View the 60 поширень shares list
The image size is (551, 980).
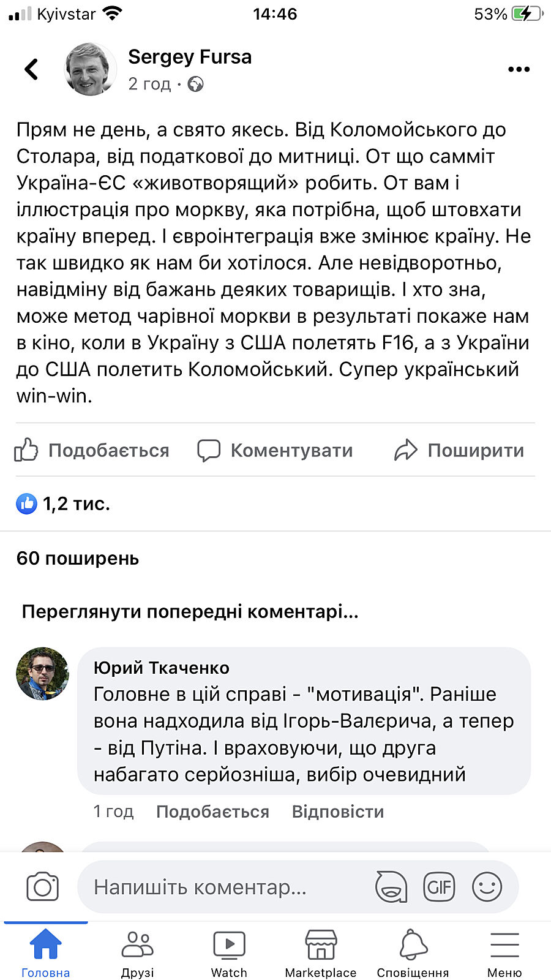click(x=78, y=558)
